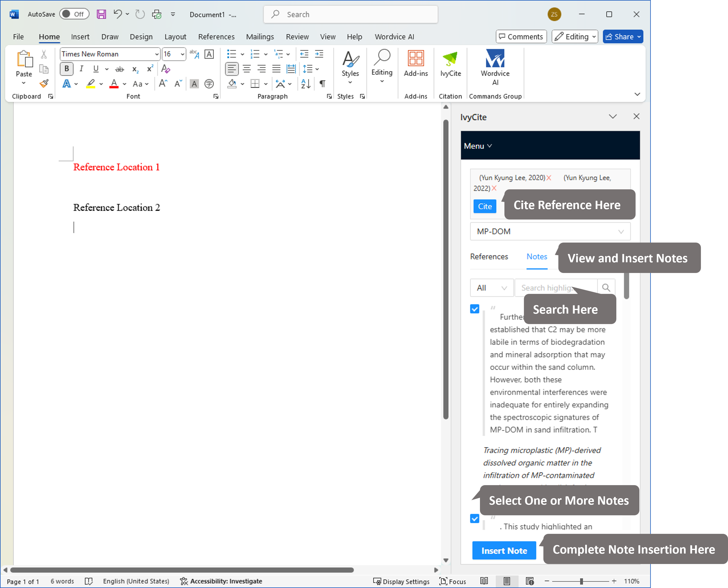Open the All filter dropdown
The height and width of the screenshot is (588, 728).
492,287
